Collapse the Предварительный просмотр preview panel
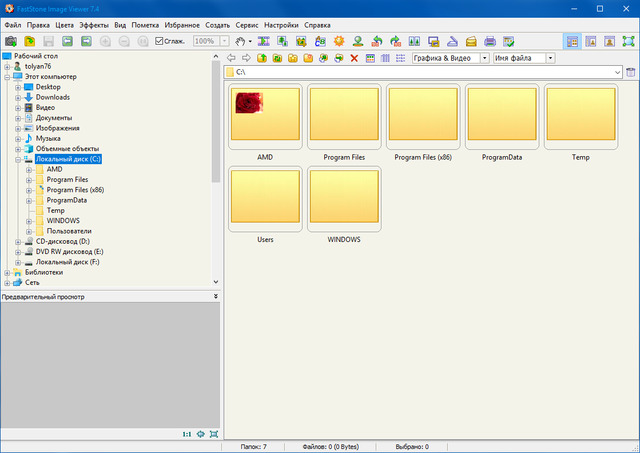The width and height of the screenshot is (640, 453). 216,296
